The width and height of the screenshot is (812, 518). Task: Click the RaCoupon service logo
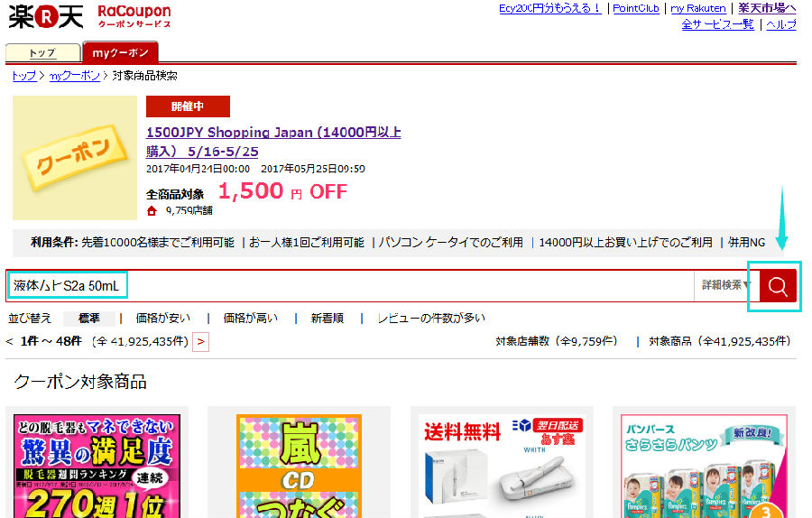pos(134,16)
